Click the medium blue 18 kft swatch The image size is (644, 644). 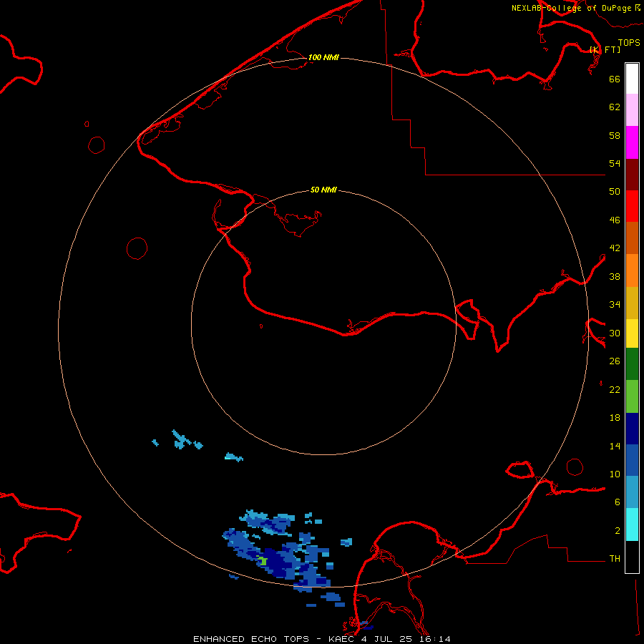(x=632, y=460)
